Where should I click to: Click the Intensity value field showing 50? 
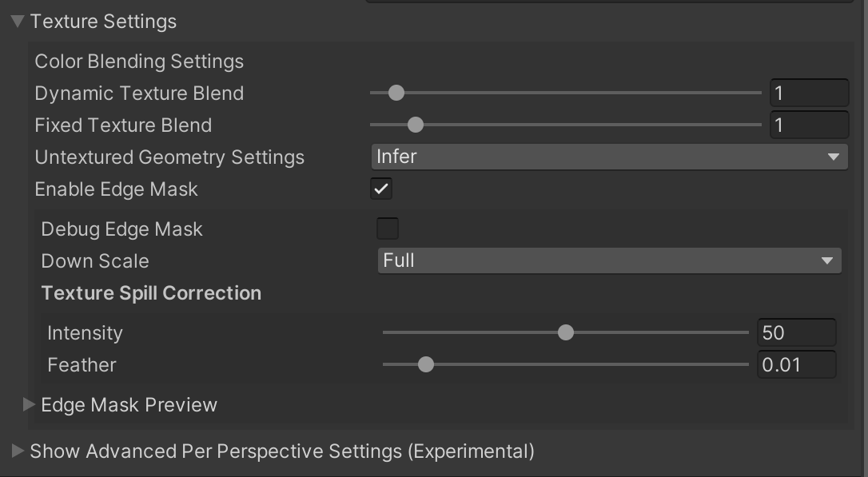[795, 332]
